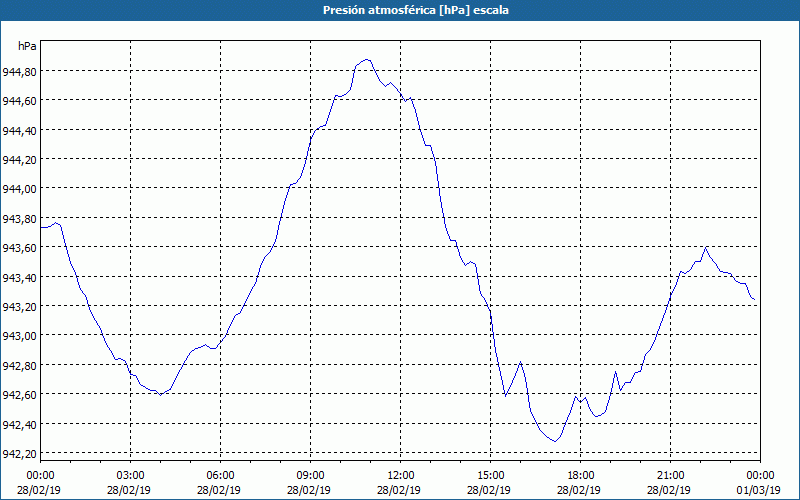Select the 15:00 x-axis label
The width and height of the screenshot is (800, 500).
coord(491,476)
